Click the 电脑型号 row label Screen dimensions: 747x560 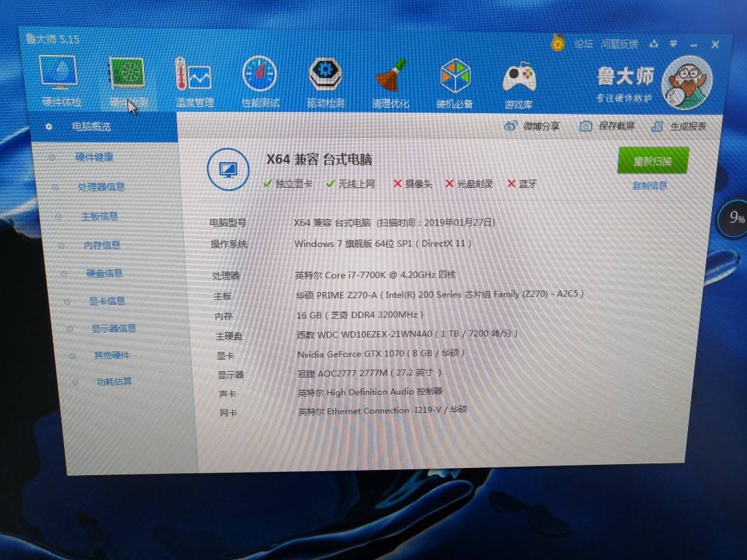tap(228, 222)
